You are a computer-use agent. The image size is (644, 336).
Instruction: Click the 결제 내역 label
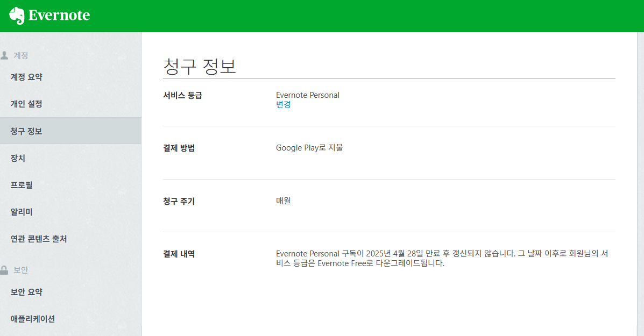[179, 254]
